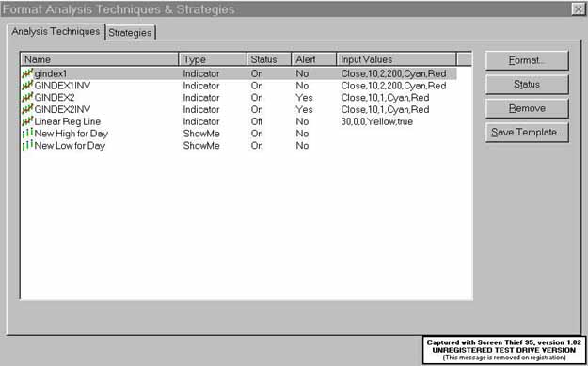Click the GINDEX2 indicator icon
588x366 pixels.
point(27,98)
